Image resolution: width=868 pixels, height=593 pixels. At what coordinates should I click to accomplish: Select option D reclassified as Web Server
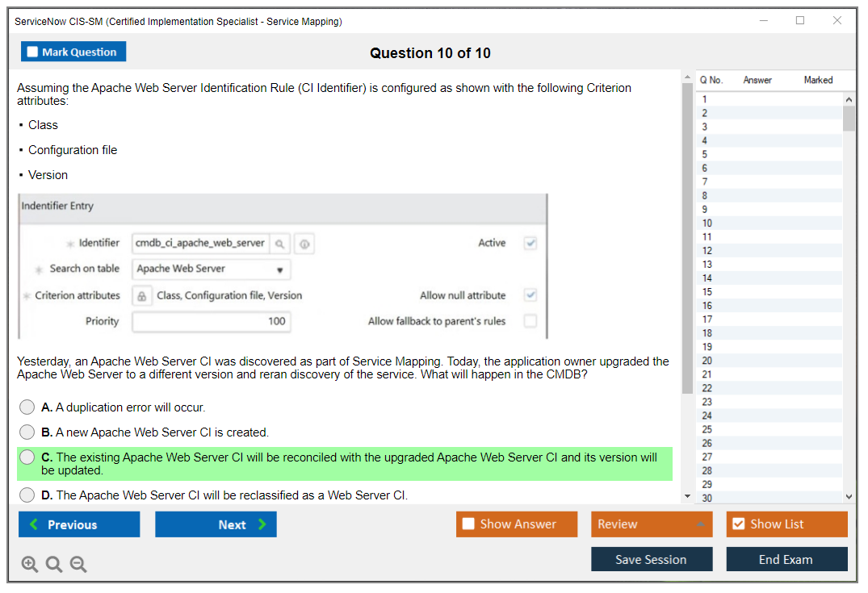pos(27,495)
